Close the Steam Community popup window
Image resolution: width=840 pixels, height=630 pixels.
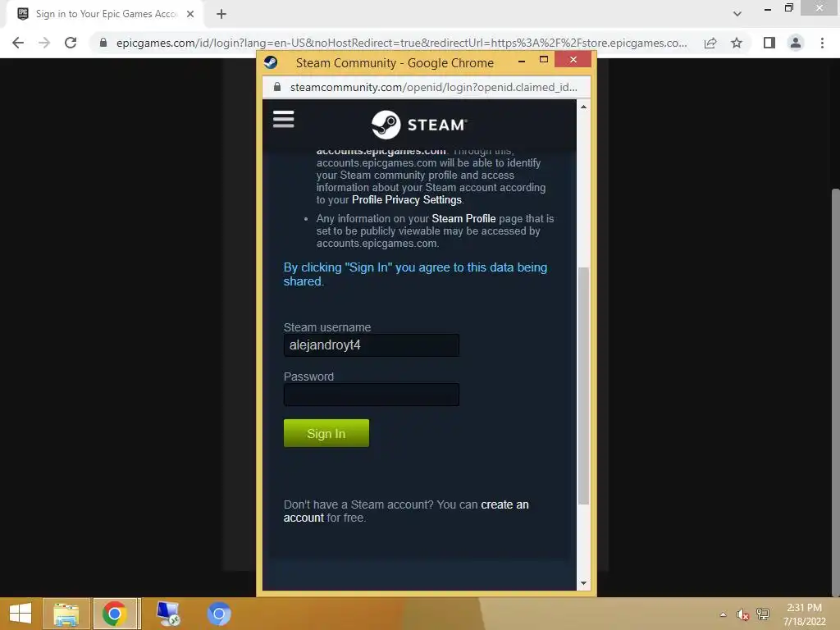click(x=573, y=59)
